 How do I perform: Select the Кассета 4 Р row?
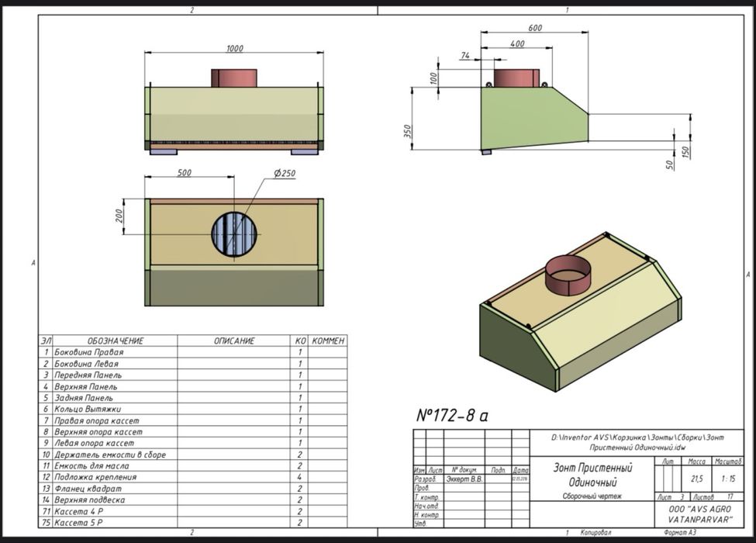click(x=193, y=511)
